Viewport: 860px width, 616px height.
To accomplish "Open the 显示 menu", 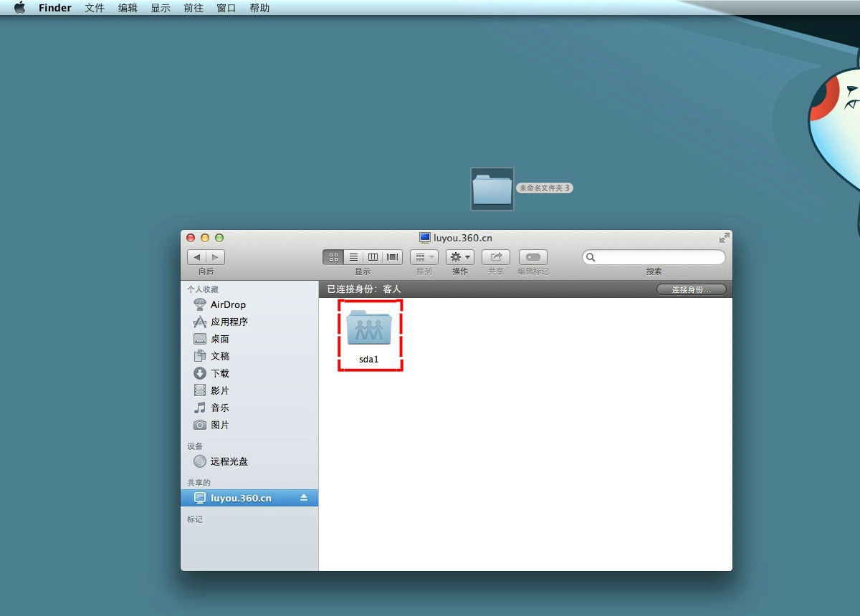I will [161, 8].
